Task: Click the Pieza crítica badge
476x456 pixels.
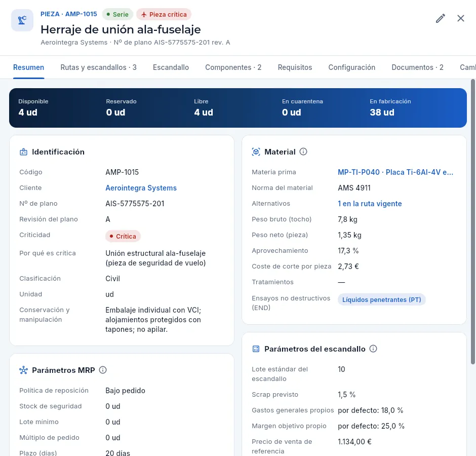Action: pyautogui.click(x=164, y=14)
